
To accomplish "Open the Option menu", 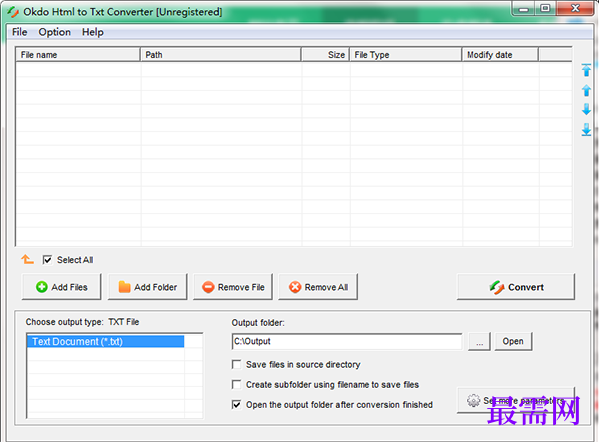I will (x=55, y=32).
